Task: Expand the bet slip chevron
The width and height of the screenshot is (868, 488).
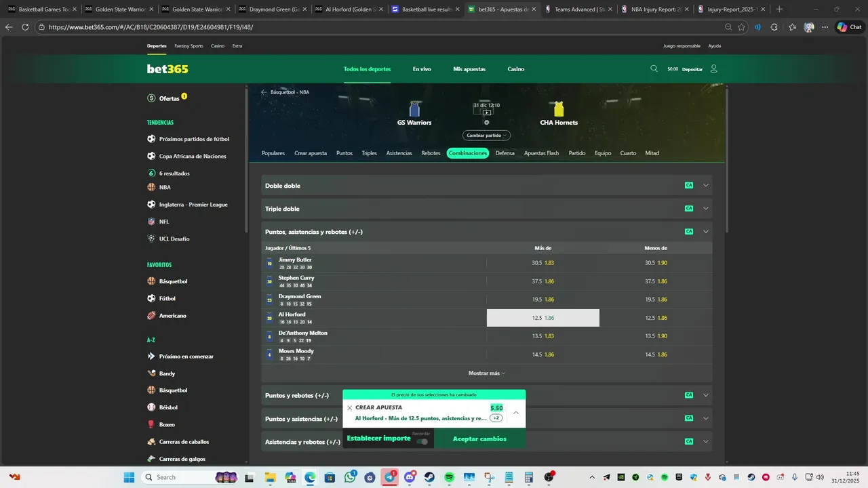Action: [515, 413]
